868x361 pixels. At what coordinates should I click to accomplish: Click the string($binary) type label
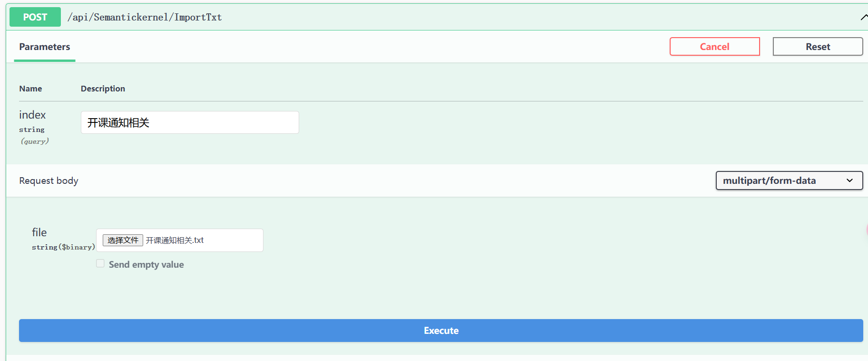click(x=63, y=247)
